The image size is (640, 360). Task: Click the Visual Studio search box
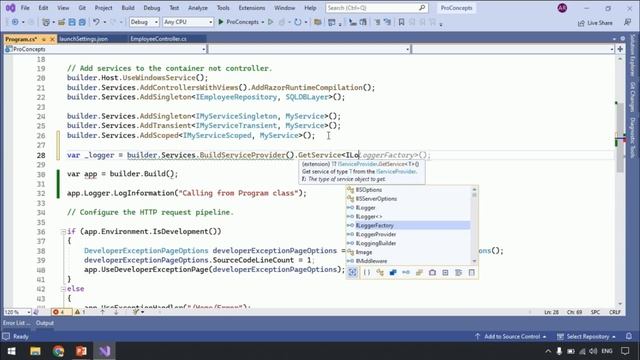point(376,8)
